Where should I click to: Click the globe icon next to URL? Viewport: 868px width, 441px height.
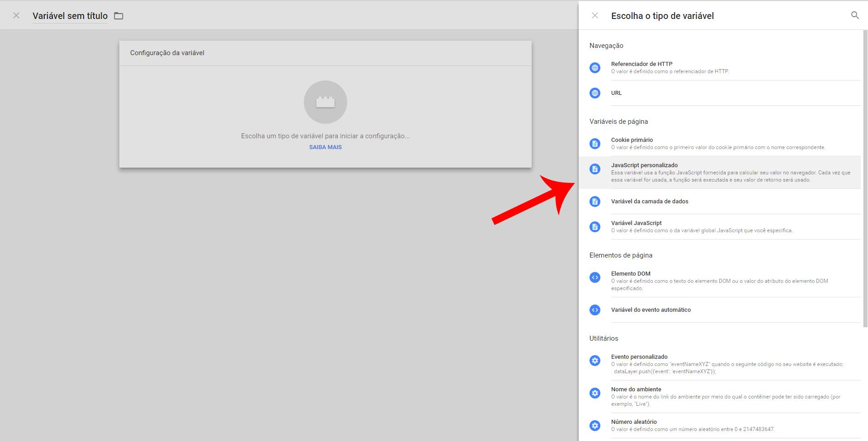point(595,93)
